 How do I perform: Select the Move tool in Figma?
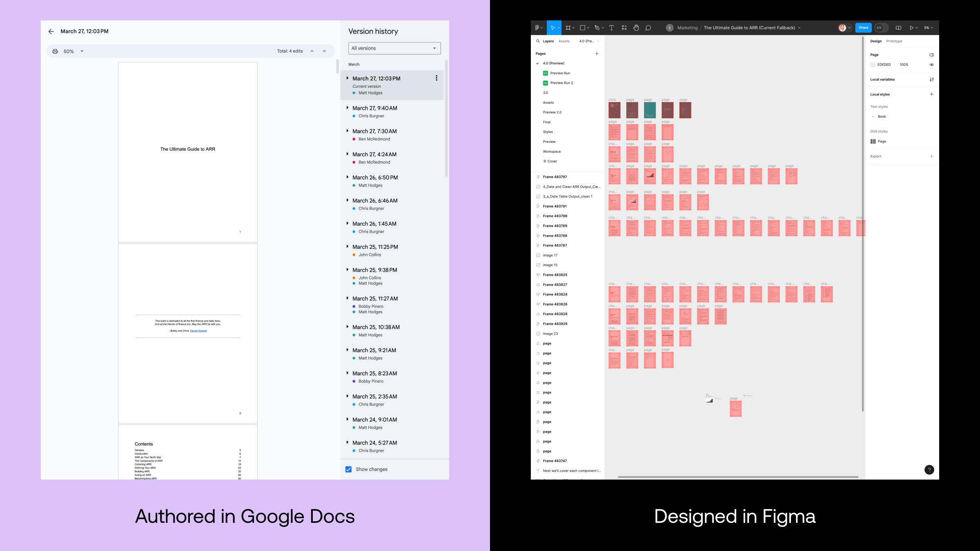552,28
